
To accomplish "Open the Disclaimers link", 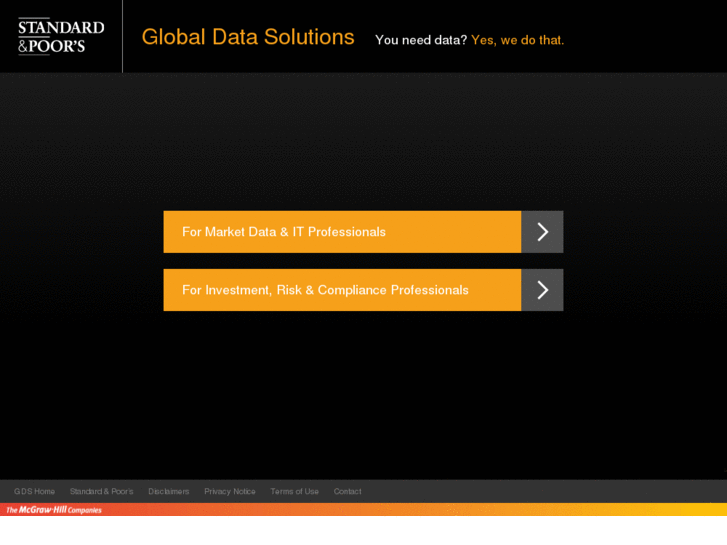I will click(x=169, y=491).
